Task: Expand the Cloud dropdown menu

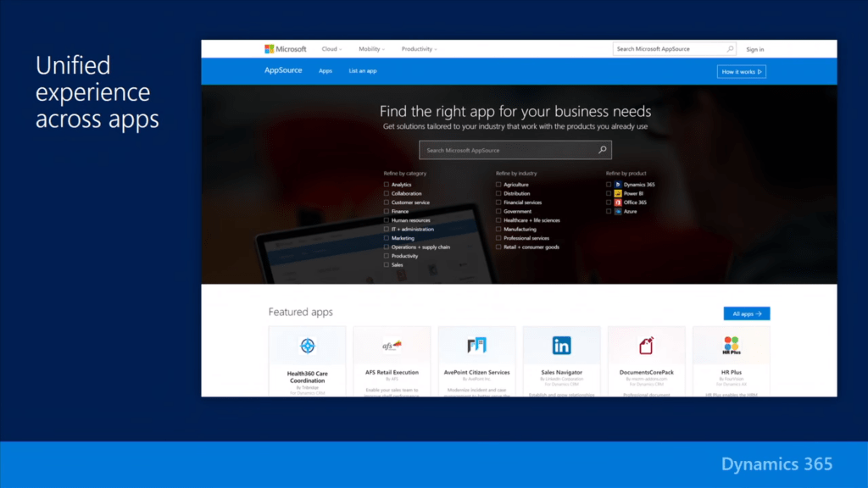Action: 331,48
